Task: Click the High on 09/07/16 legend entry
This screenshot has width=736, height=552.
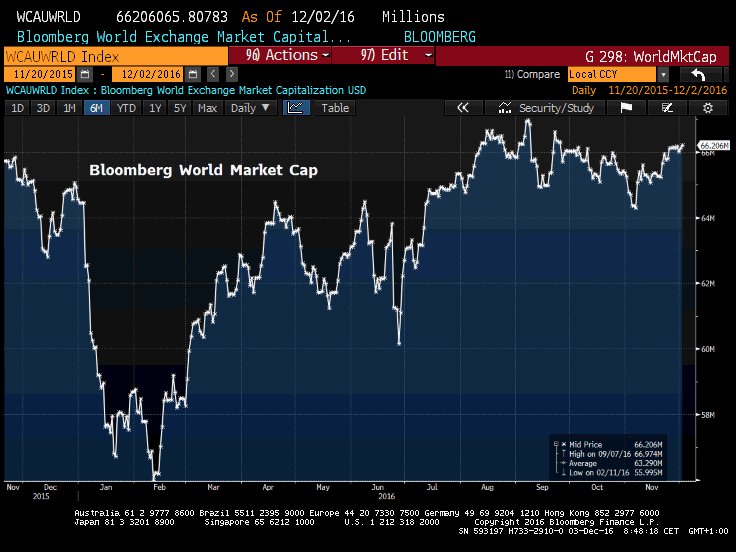Action: 615,454
